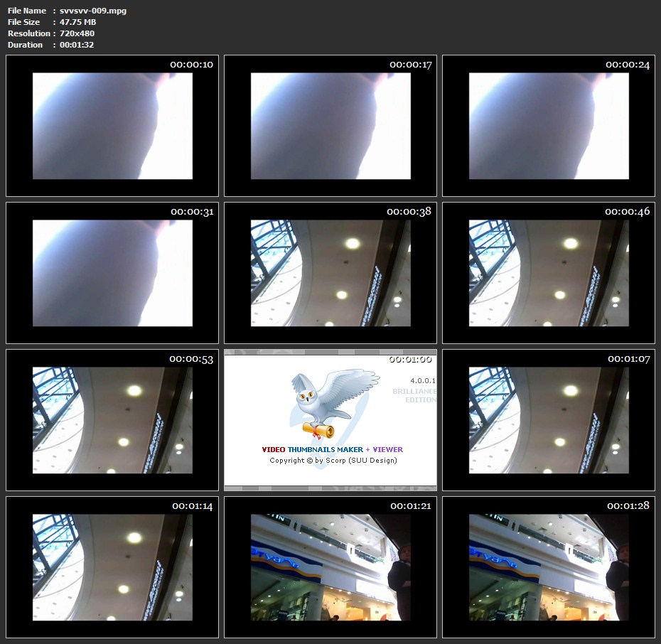Viewport: 661px width, 644px height.
Task: Open the storefront frame at 00:01:21
Action: click(x=330, y=567)
